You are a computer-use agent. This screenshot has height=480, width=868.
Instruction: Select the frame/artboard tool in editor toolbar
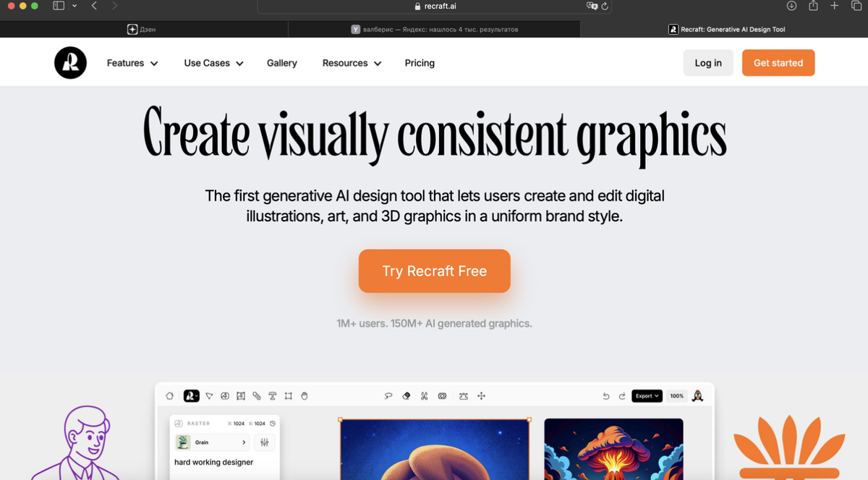pos(289,396)
